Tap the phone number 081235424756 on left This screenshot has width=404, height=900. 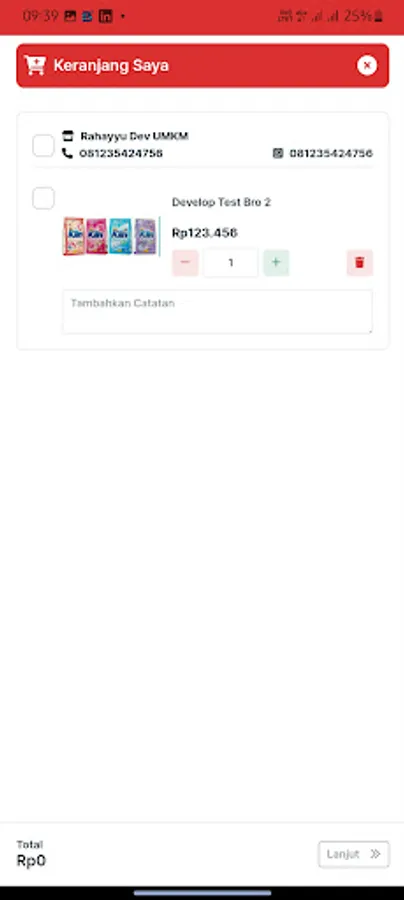121,153
